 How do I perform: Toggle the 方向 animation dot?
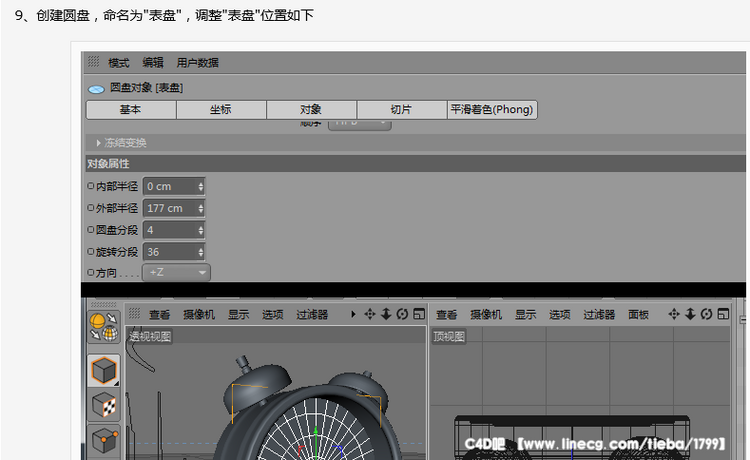90,273
